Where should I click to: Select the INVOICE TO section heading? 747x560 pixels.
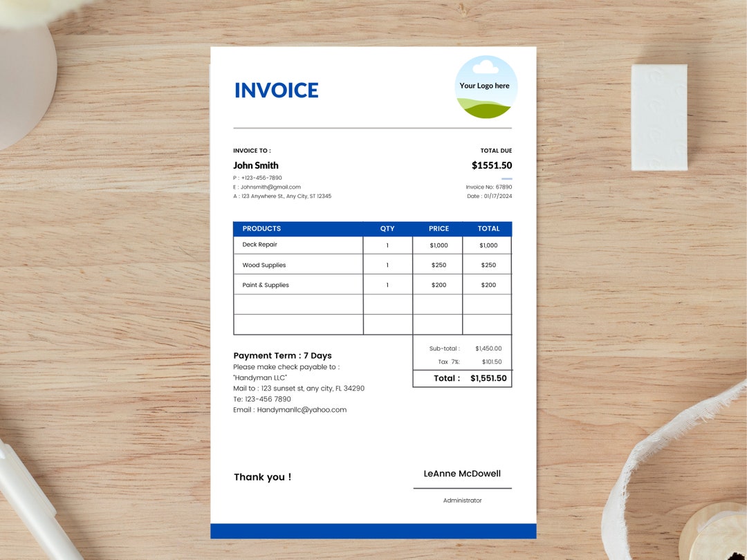252,150
